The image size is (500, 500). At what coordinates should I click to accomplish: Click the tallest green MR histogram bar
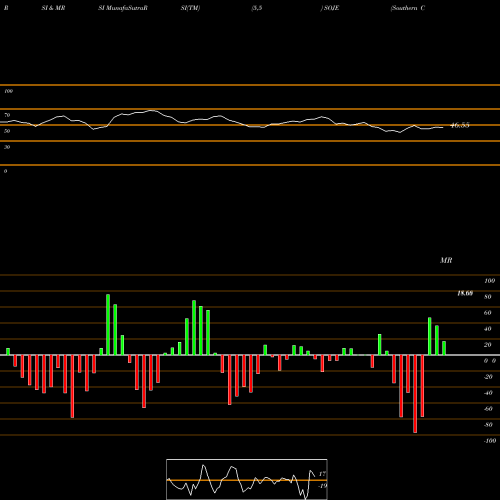point(108,324)
